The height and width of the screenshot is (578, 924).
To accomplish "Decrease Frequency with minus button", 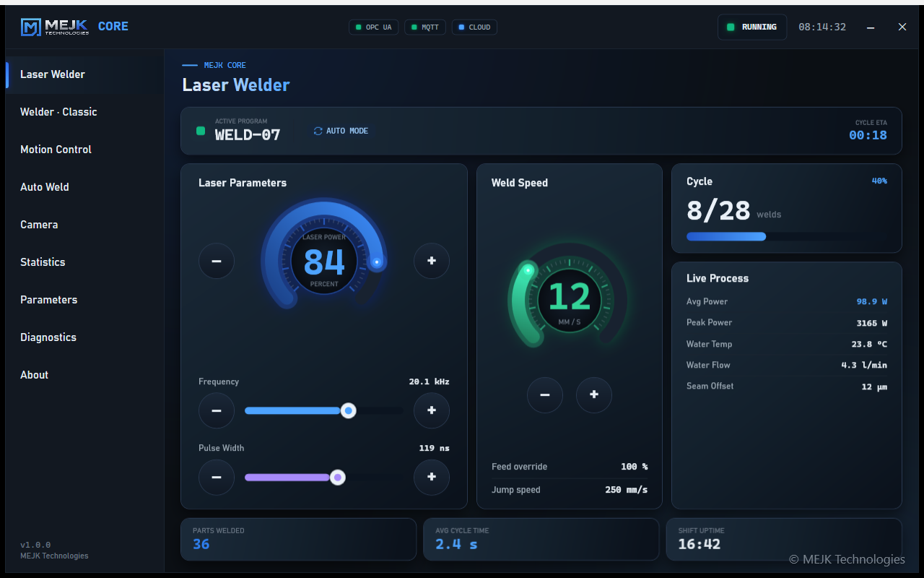I will click(217, 411).
